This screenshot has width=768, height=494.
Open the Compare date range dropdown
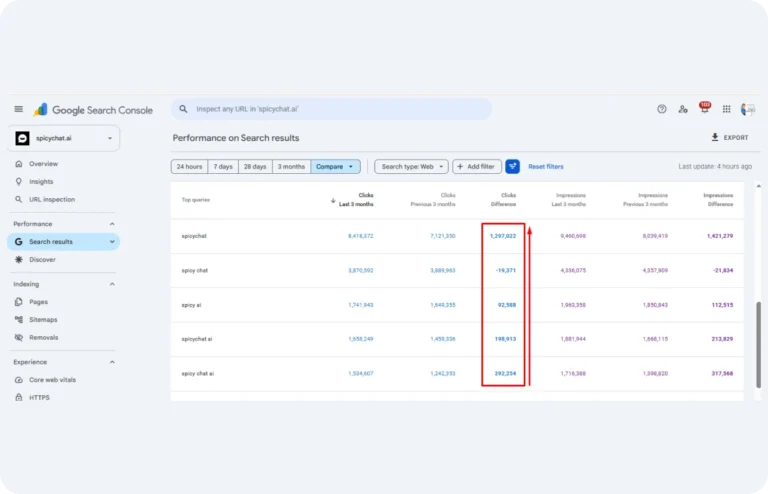336,166
